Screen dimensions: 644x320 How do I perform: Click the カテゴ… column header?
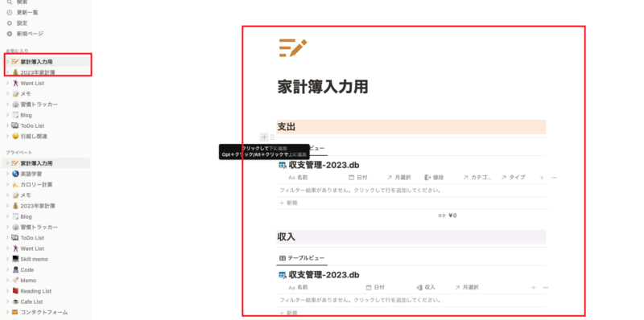pyautogui.click(x=477, y=178)
